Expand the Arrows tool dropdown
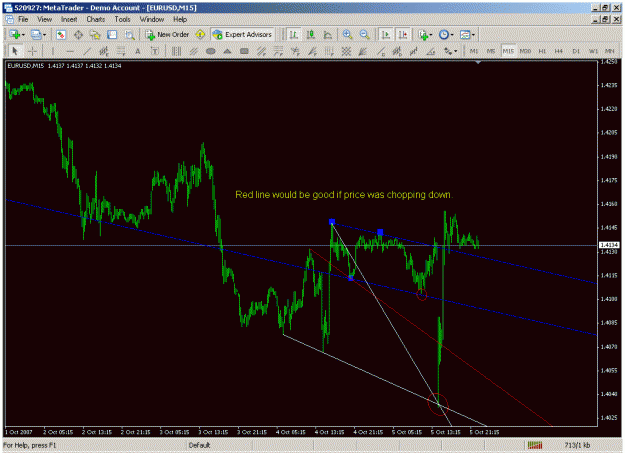 (x=456, y=51)
